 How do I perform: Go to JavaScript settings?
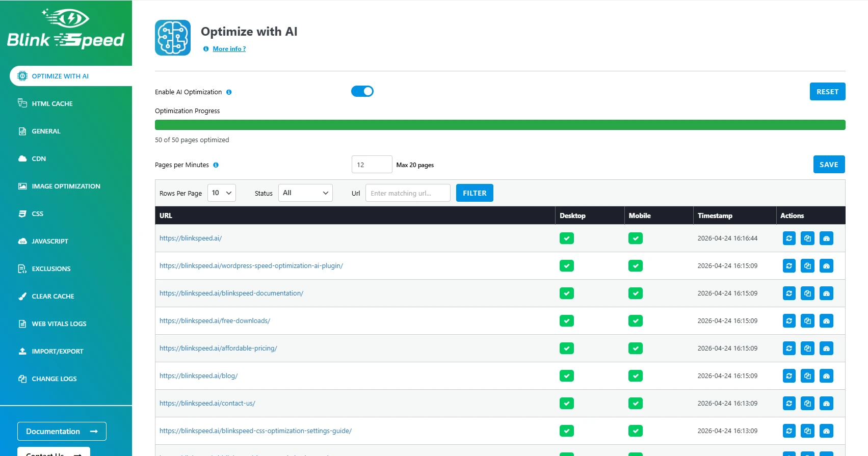[50, 241]
